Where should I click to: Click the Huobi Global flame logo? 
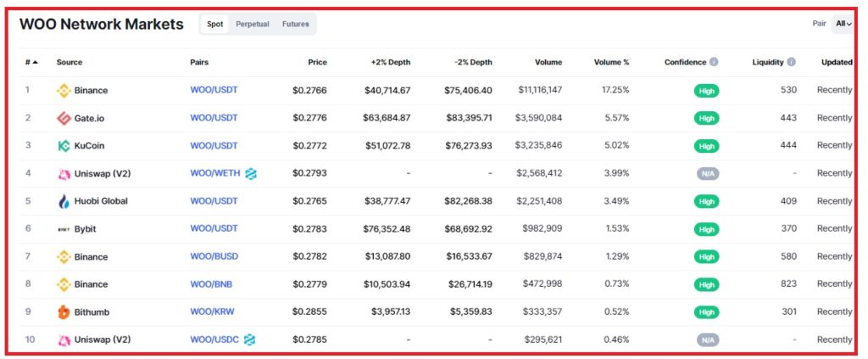coord(64,201)
